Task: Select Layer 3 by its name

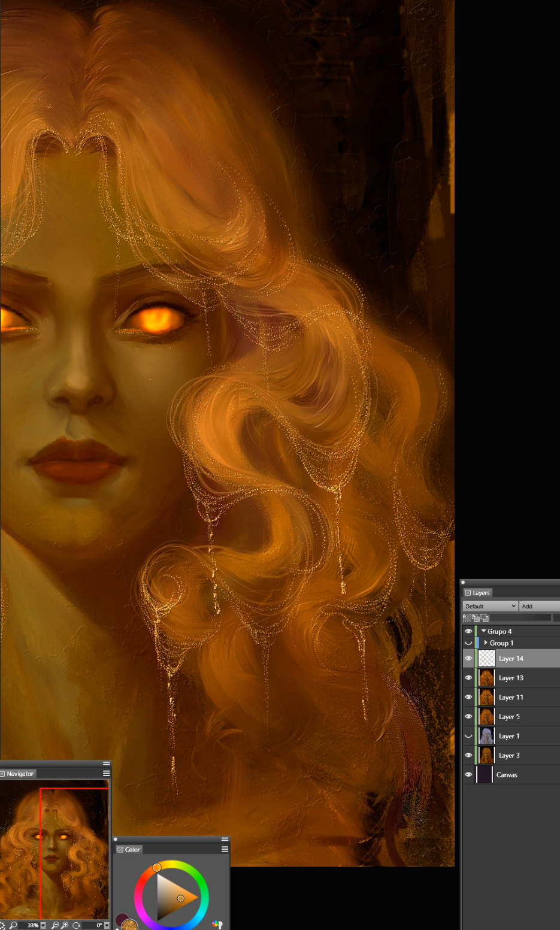Action: 509,755
